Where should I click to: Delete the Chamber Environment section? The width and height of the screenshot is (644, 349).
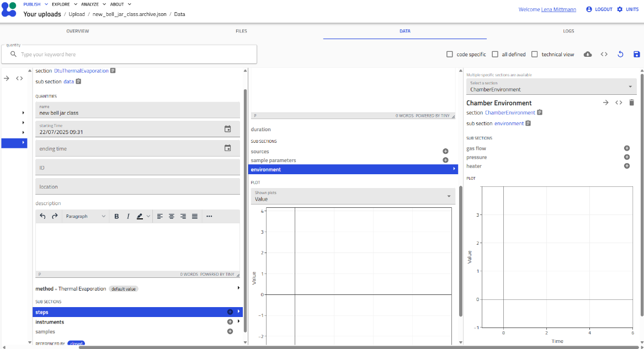coord(632,103)
